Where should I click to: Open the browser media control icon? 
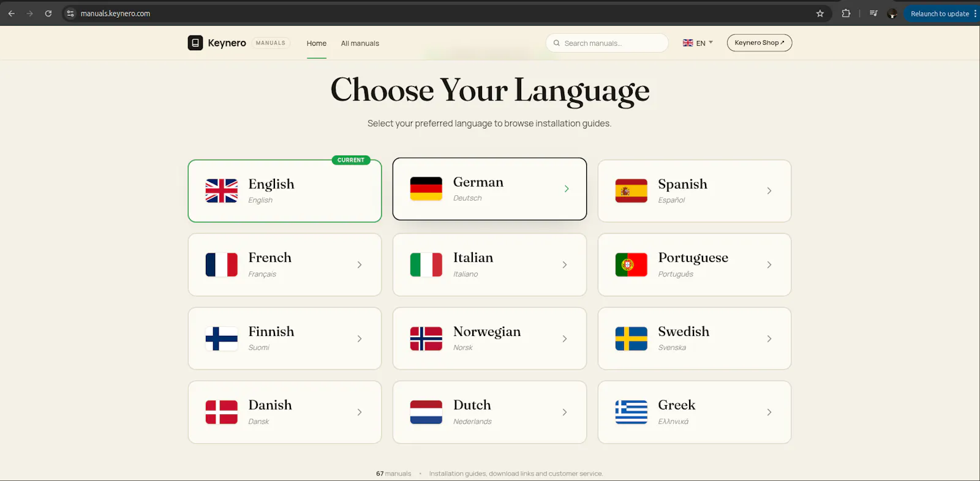[x=873, y=13]
